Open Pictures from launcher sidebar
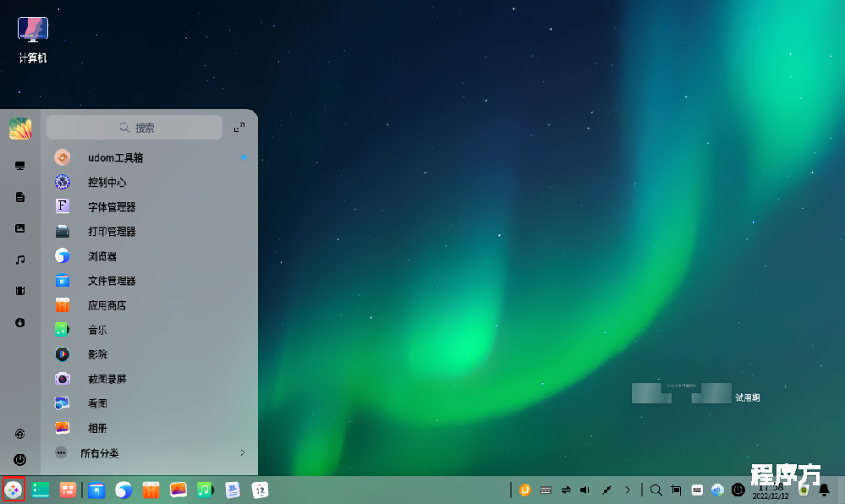This screenshot has height=504, width=845. (x=20, y=228)
